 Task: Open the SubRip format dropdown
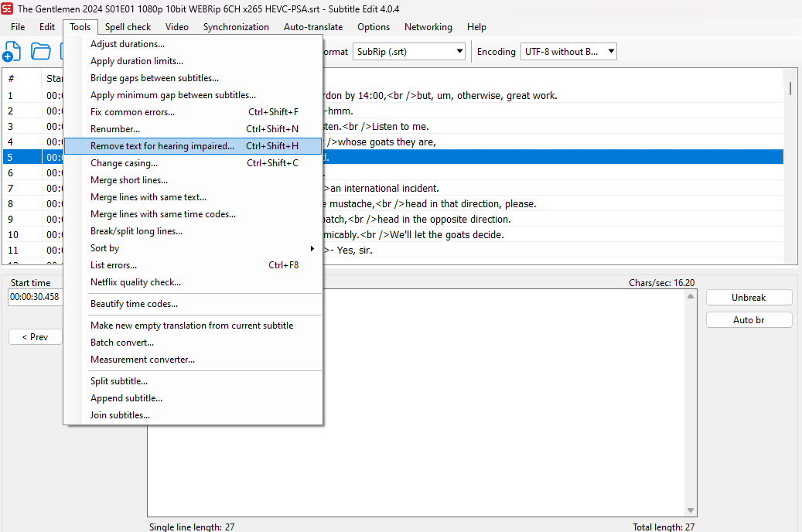click(x=408, y=51)
